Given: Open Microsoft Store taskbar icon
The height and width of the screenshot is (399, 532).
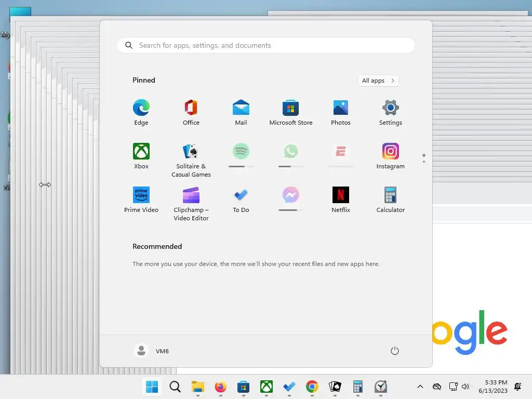Looking at the screenshot, I should click(x=243, y=387).
